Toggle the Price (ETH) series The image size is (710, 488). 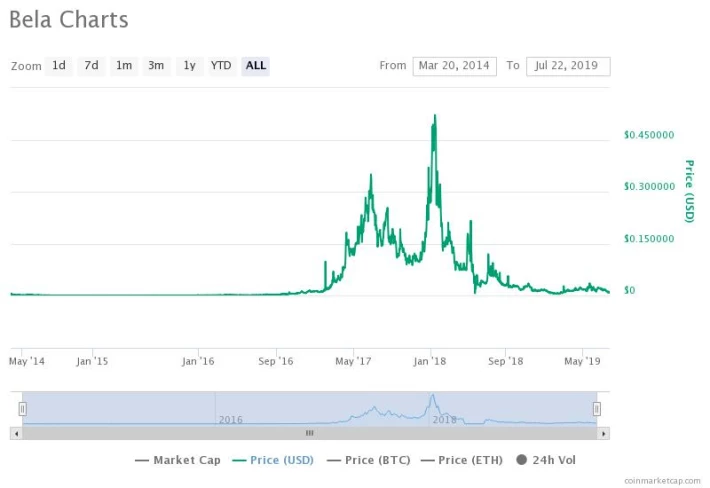(462, 460)
